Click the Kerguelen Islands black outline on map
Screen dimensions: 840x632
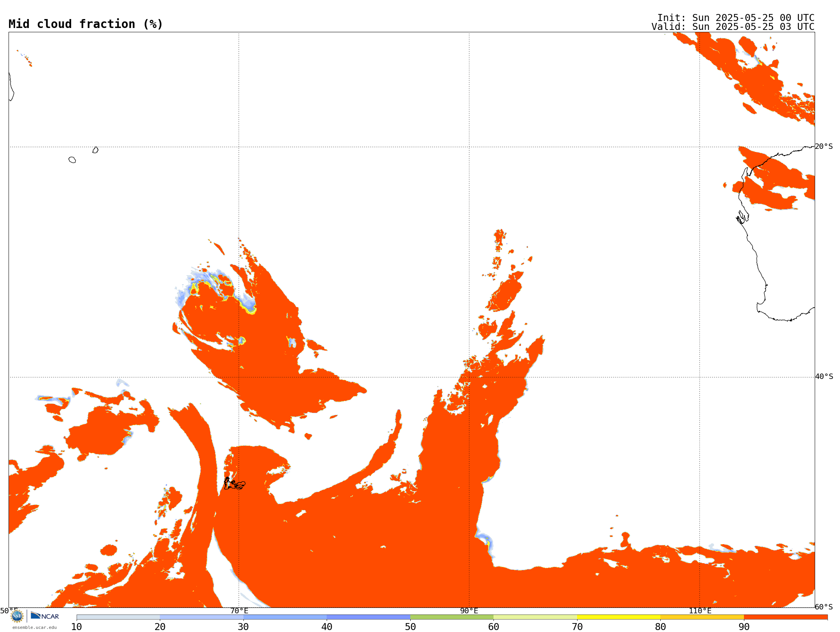(x=234, y=484)
